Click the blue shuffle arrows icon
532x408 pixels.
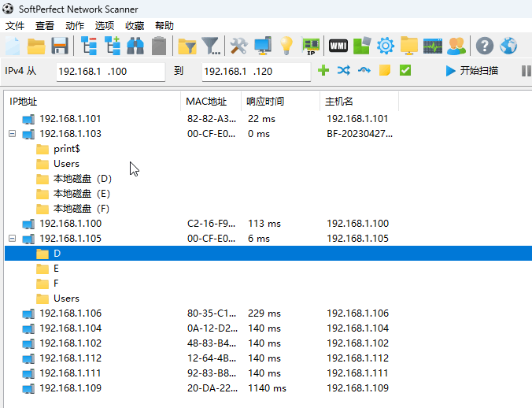coord(344,71)
